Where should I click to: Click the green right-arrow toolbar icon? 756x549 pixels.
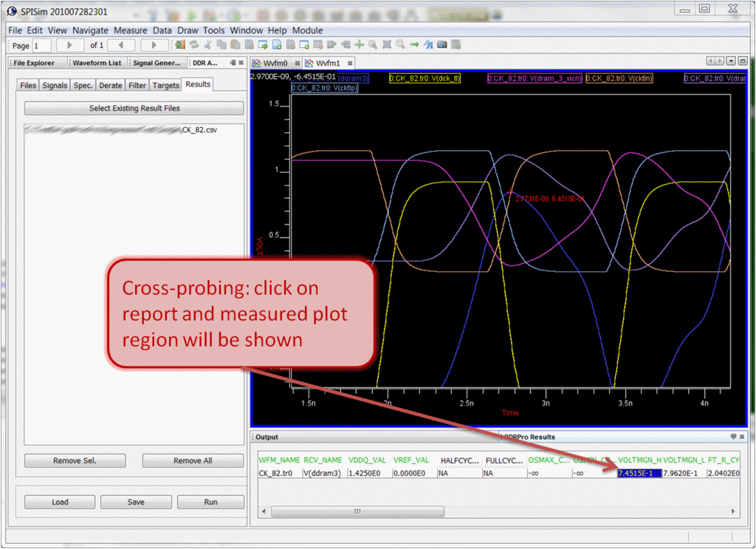tap(414, 45)
